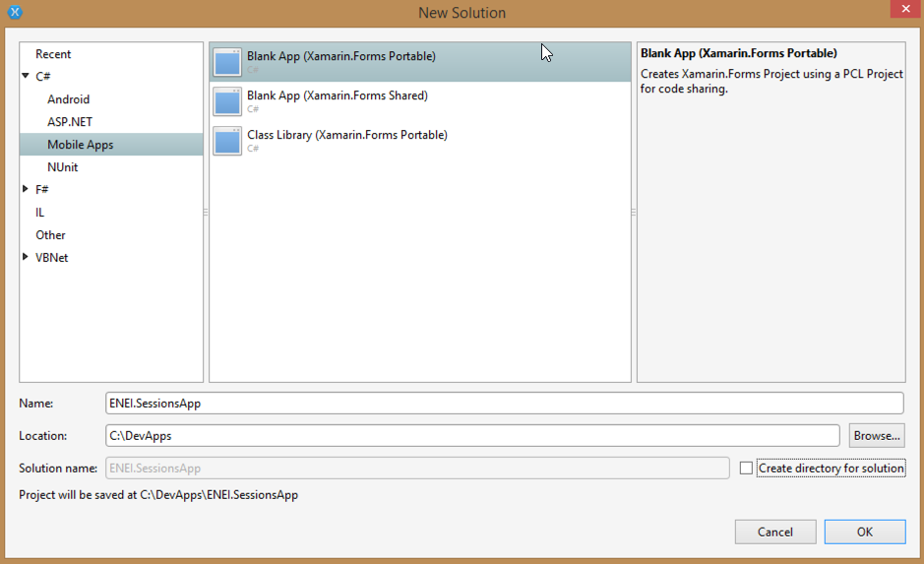Click the Name input field
Image resolution: width=924 pixels, height=564 pixels.
(x=505, y=404)
